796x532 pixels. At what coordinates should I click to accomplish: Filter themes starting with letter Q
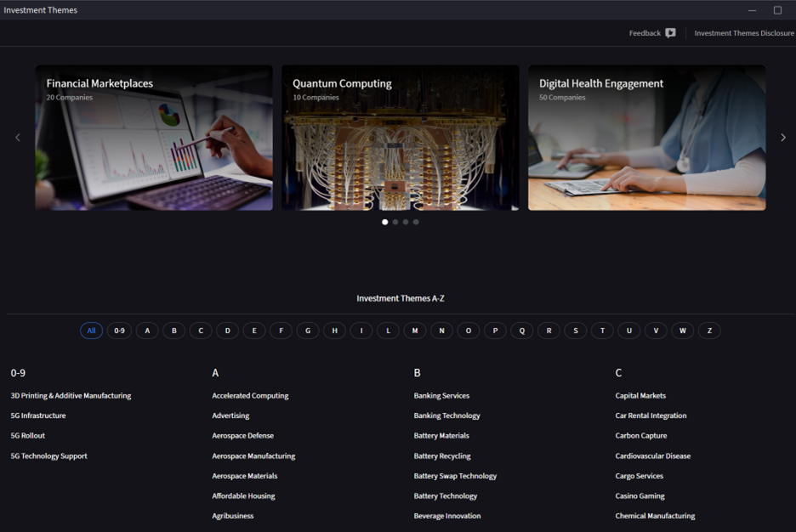(521, 331)
